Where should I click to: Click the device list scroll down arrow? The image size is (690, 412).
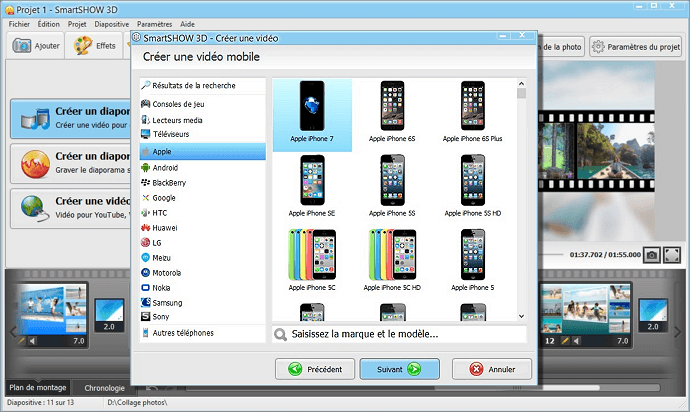coord(521,316)
